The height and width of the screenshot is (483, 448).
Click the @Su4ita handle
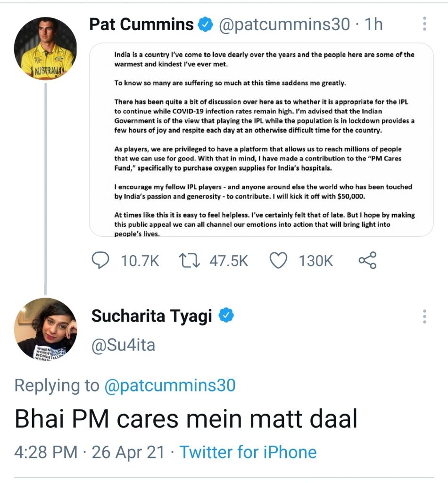(123, 346)
